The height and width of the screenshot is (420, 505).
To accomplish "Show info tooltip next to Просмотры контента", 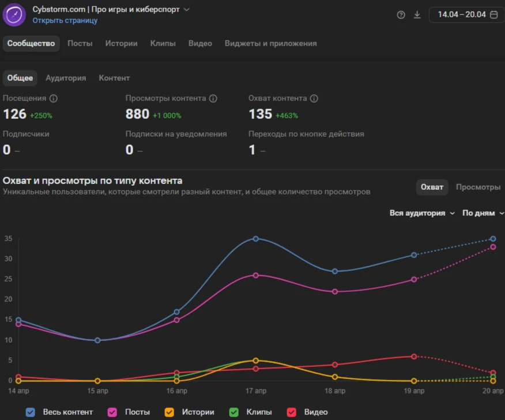I will (x=213, y=98).
